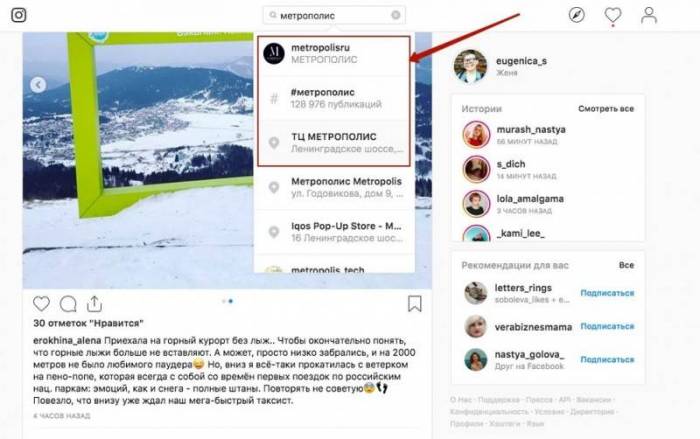Share the post via the share icon
This screenshot has width=700, height=439.
point(94,304)
